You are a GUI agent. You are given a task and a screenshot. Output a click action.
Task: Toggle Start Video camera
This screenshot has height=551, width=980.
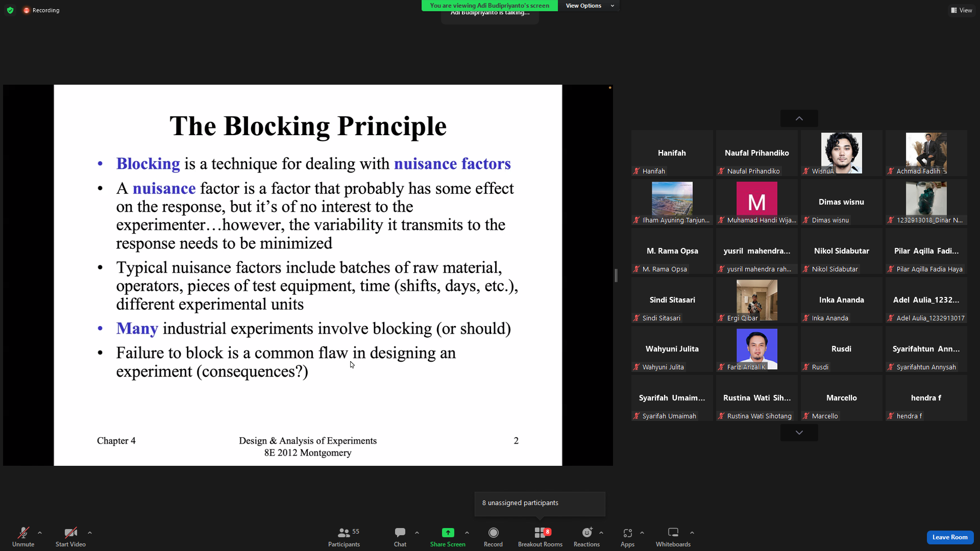70,537
